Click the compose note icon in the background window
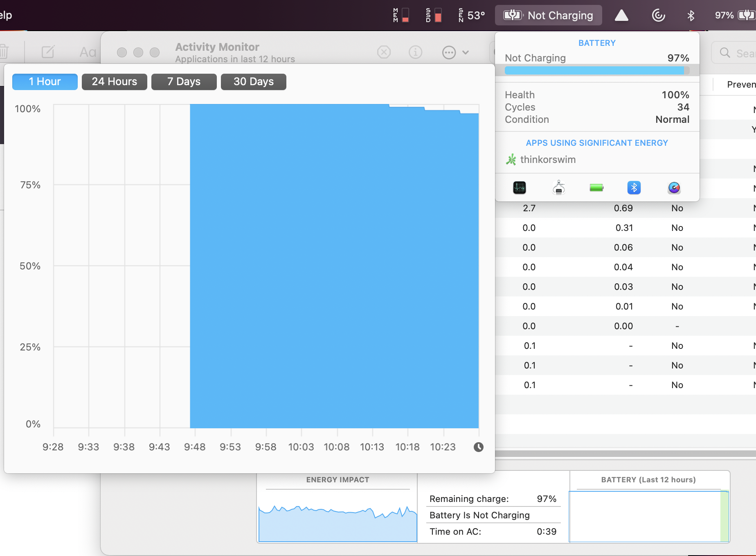 coord(48,52)
